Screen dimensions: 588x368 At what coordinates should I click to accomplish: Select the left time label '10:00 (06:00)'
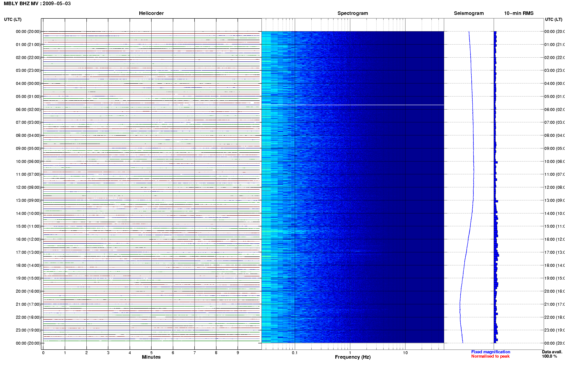pyautogui.click(x=28, y=162)
